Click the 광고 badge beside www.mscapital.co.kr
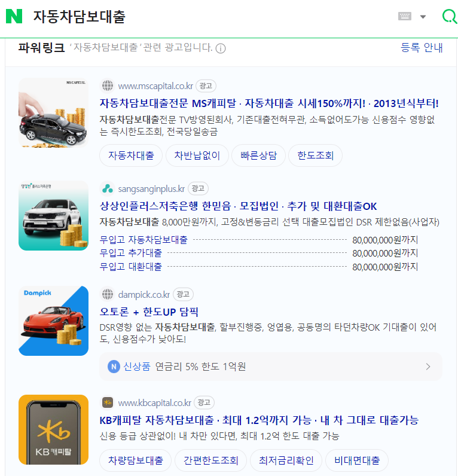Viewport: 458px width, 476px height. (206, 86)
